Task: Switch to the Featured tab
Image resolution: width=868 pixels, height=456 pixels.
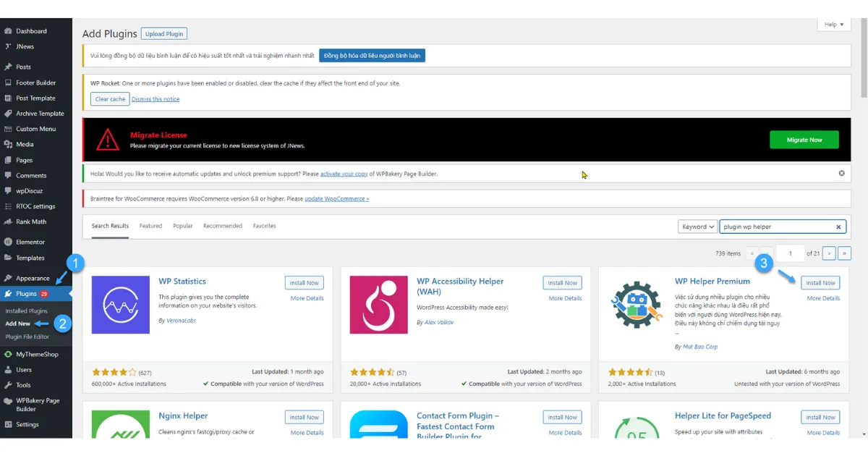Action: click(x=150, y=226)
